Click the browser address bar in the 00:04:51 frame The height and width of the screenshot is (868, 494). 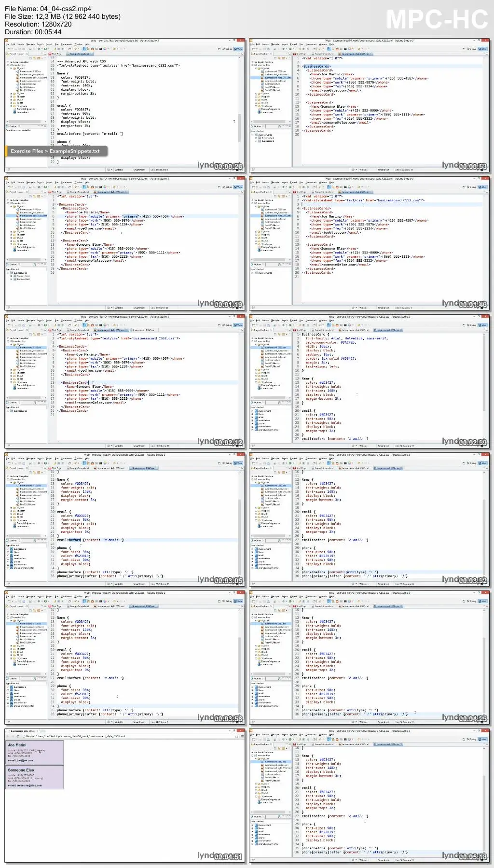pyautogui.click(x=130, y=736)
